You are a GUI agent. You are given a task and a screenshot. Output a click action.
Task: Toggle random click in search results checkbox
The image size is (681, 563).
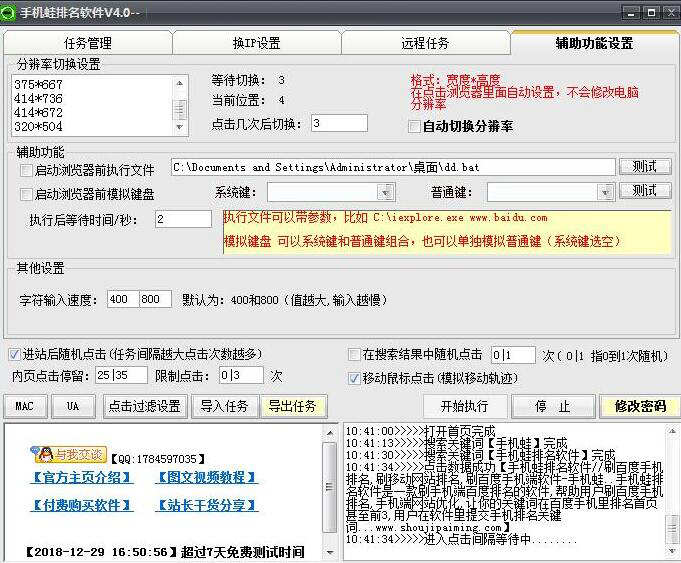click(354, 355)
